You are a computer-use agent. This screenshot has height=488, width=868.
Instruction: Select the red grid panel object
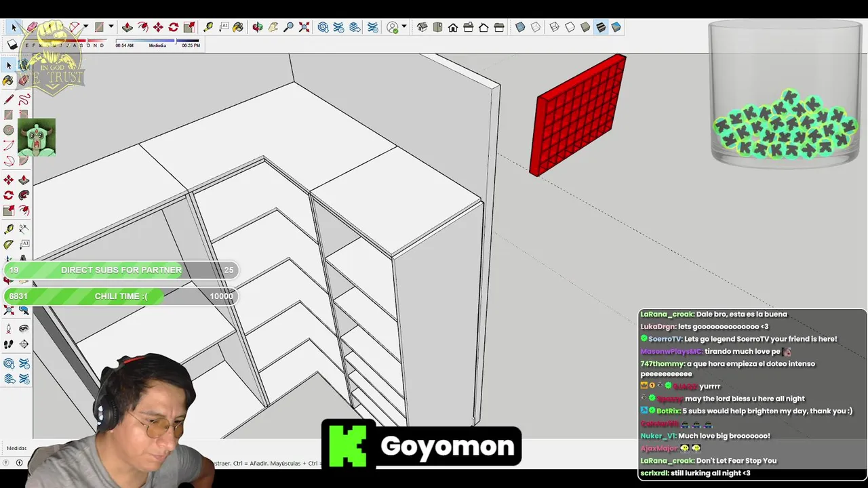(578, 115)
